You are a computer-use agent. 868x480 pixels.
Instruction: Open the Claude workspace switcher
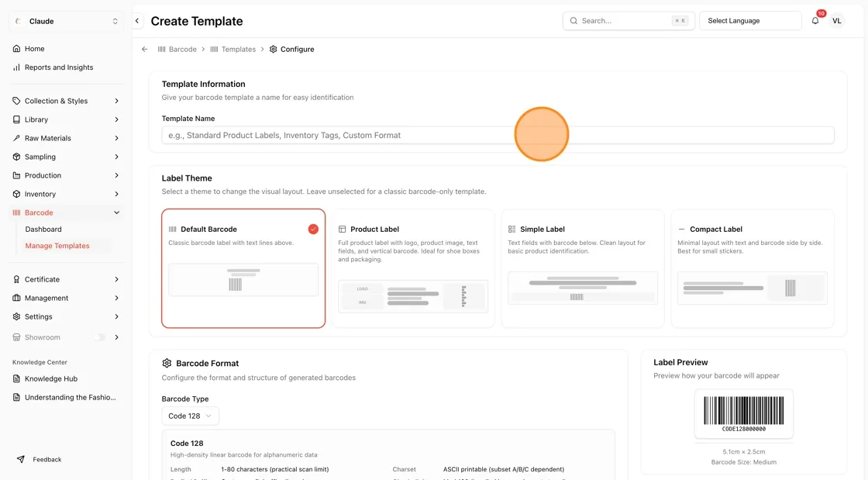point(67,22)
